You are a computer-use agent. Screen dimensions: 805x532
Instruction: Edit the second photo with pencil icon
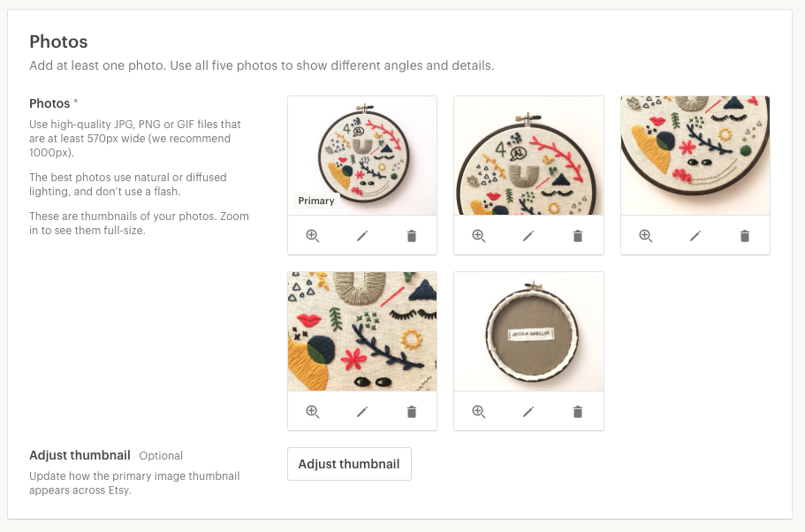click(x=528, y=236)
